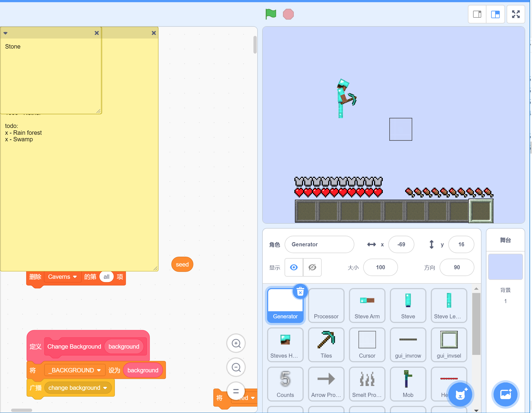Close the Stone comment note

[x=97, y=33]
